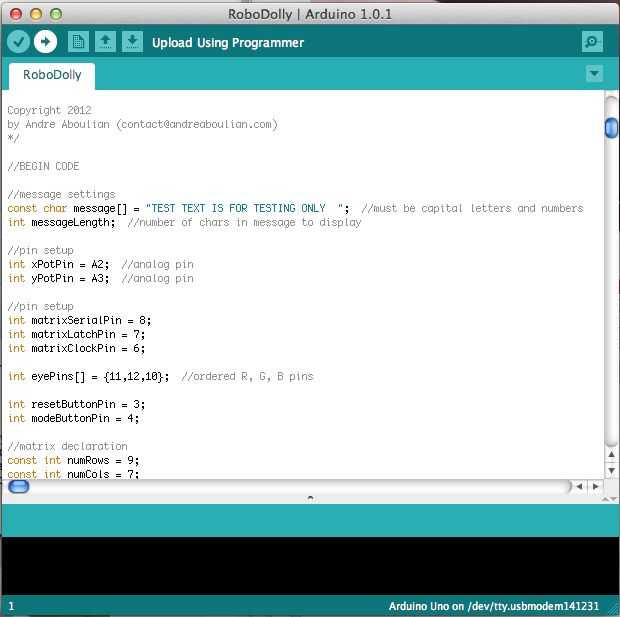Click the "//matrix declaration" comment

tap(67, 447)
